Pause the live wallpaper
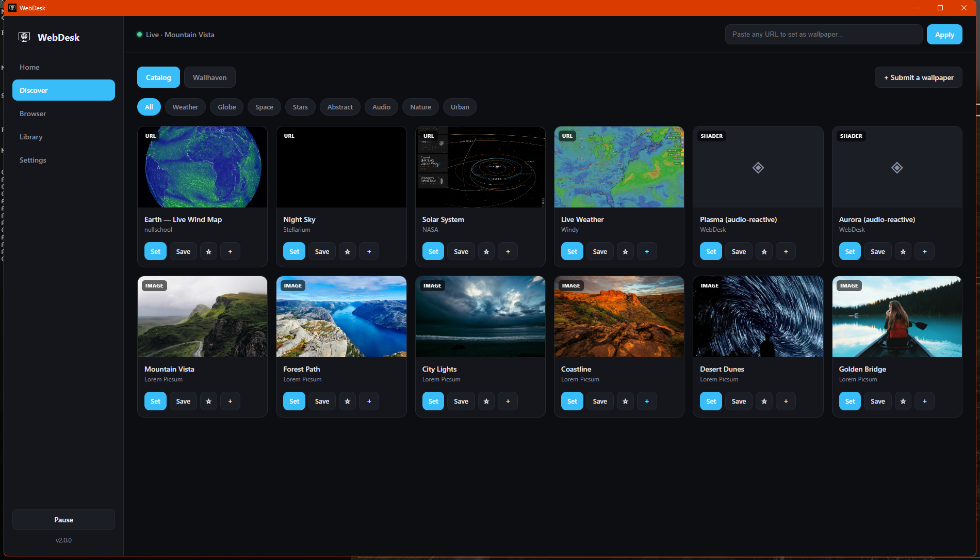The height and width of the screenshot is (560, 980). coord(63,520)
